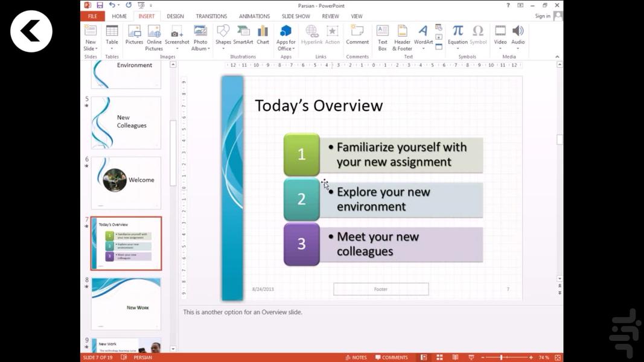Click the Apps for Office icon
Screen dimensions: 644x362
click(x=286, y=37)
